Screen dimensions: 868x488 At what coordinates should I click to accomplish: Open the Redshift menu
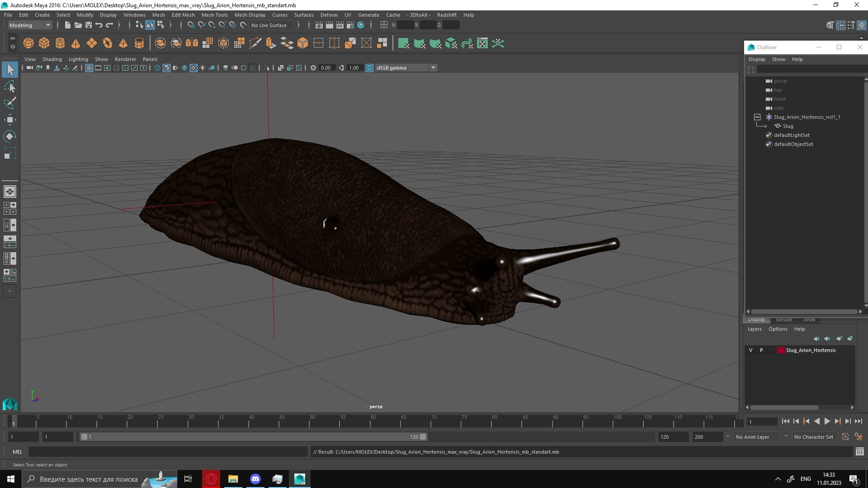point(446,15)
